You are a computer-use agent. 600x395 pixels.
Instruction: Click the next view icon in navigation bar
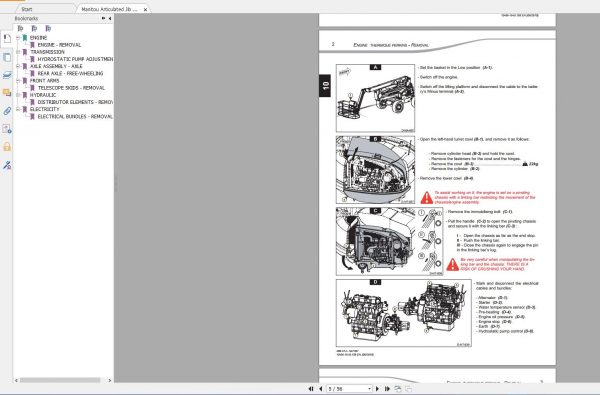409,389
